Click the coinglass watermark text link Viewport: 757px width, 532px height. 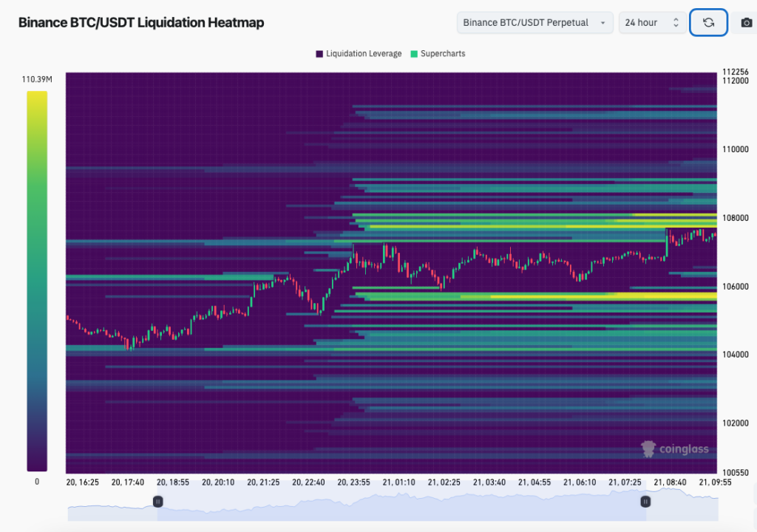click(683, 449)
